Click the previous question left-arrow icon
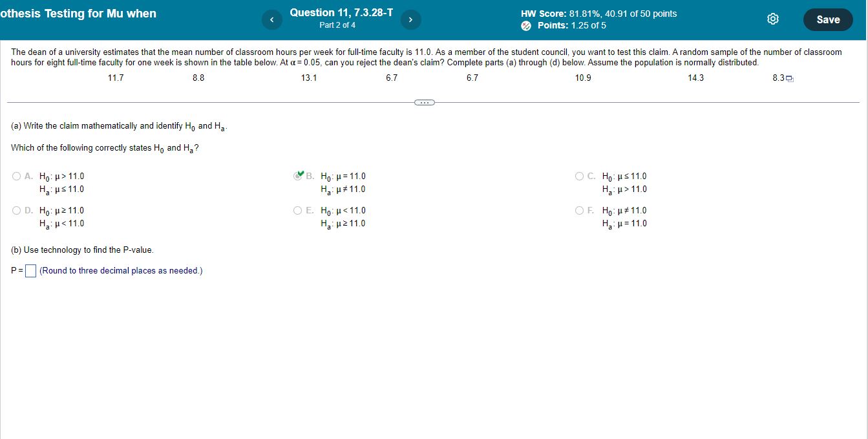 tap(272, 19)
